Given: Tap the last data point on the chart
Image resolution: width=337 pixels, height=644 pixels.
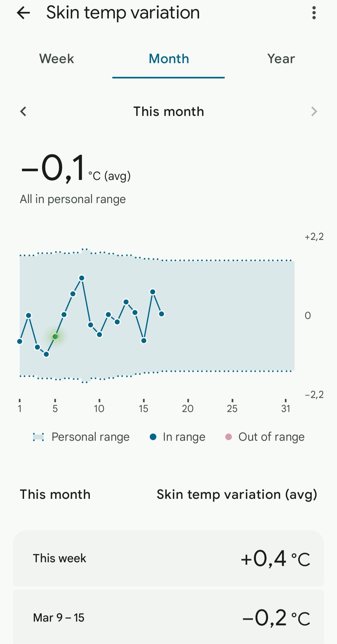Looking at the screenshot, I should click(x=162, y=314).
